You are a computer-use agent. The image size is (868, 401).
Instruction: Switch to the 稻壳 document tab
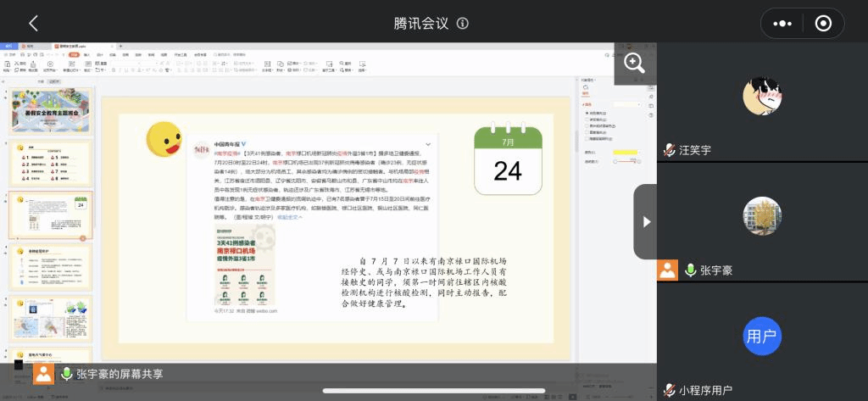coord(33,46)
